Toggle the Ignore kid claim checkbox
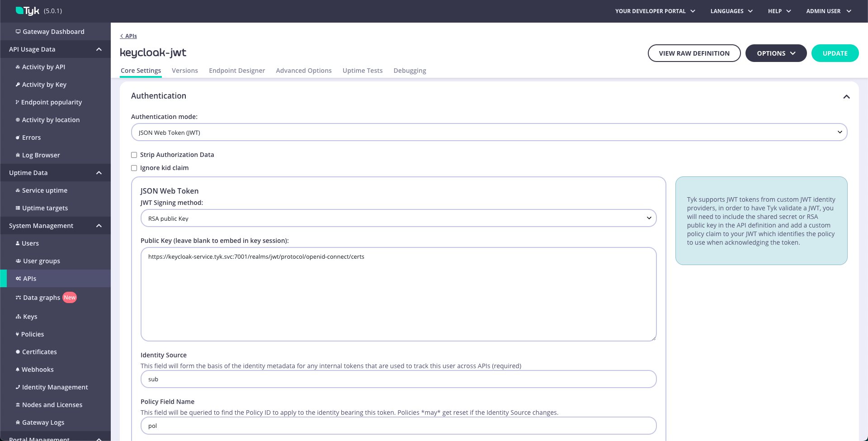 click(134, 168)
